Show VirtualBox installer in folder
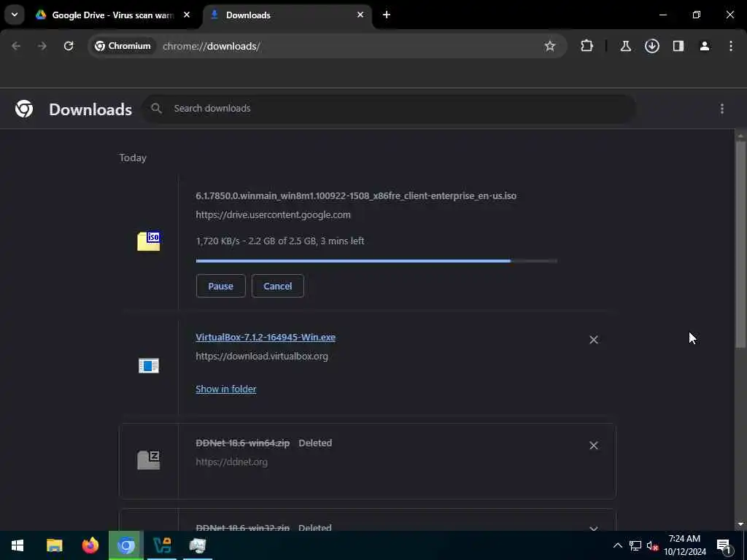 (x=226, y=389)
